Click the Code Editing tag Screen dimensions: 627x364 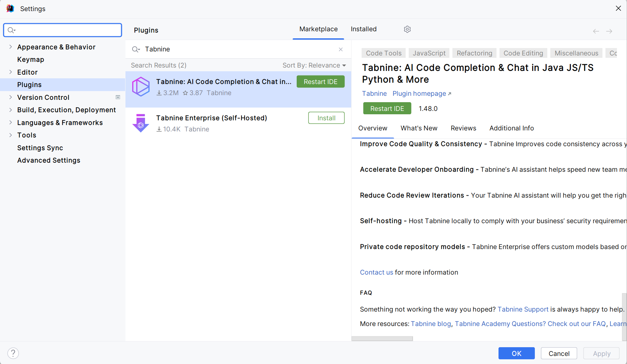click(523, 53)
